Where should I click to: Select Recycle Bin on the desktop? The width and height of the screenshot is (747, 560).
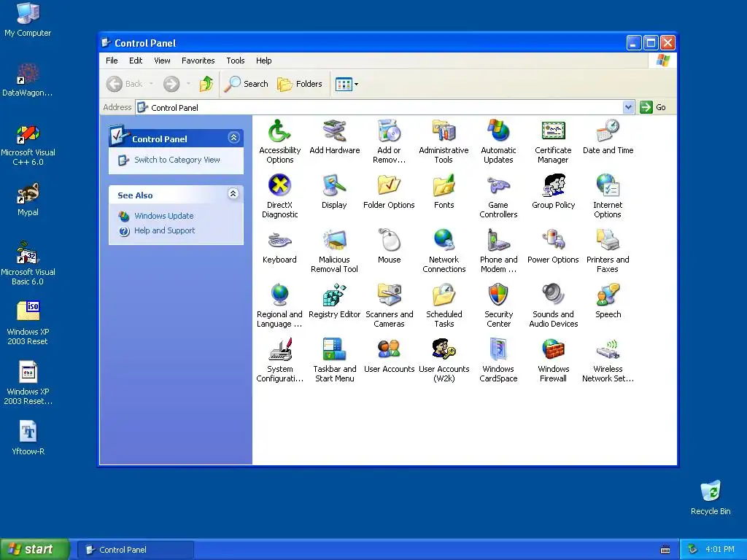point(711,497)
